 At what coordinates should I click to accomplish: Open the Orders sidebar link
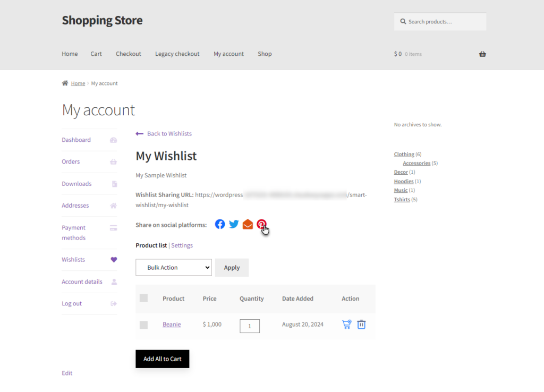(x=71, y=161)
